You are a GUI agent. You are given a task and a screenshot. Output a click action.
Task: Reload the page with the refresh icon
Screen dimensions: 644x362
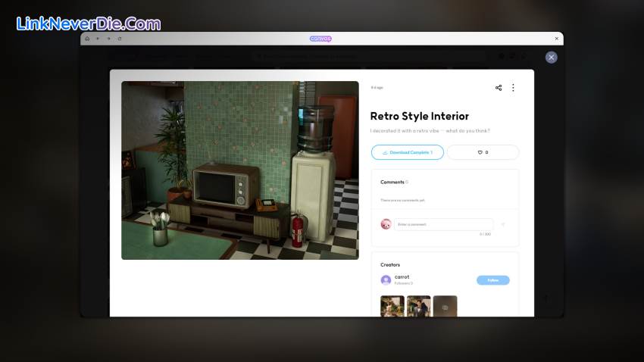point(119,39)
